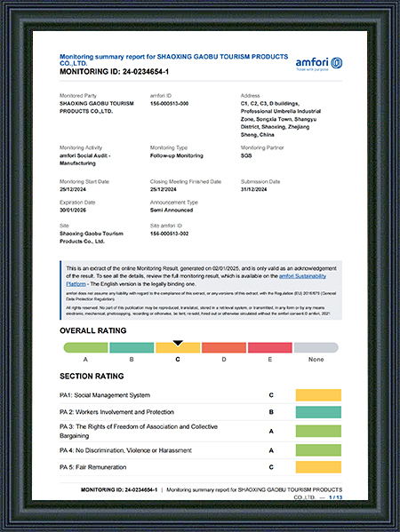The image size is (400, 532).
Task: Select the grey None rating segment
Action: pos(316,347)
